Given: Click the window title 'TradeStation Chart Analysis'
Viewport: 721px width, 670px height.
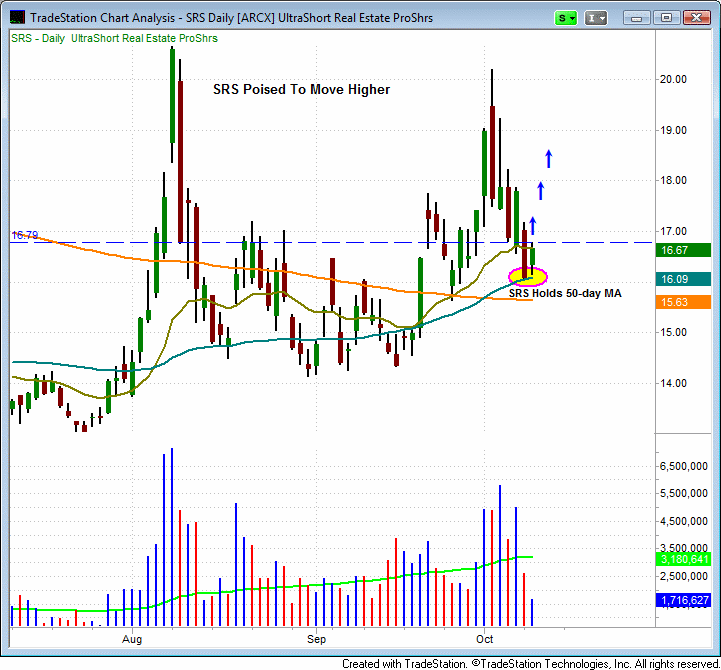Looking at the screenshot, I should click(x=103, y=18).
